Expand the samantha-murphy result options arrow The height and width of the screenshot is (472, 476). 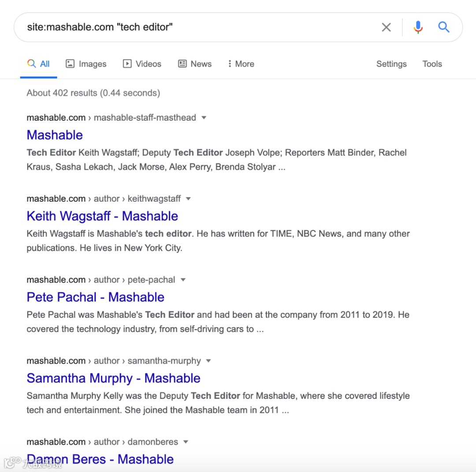[208, 361]
